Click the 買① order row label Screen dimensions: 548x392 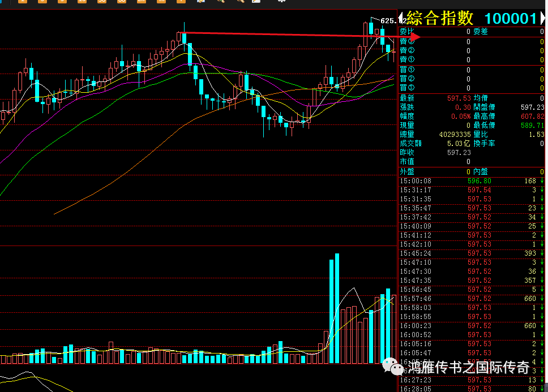407,70
